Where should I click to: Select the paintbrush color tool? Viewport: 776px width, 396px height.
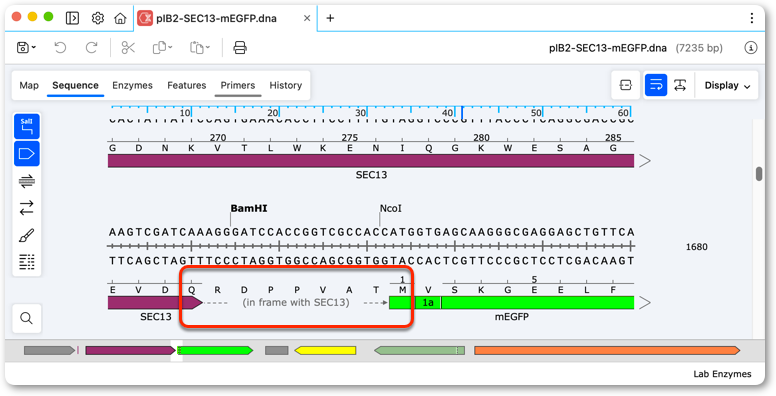click(x=27, y=235)
